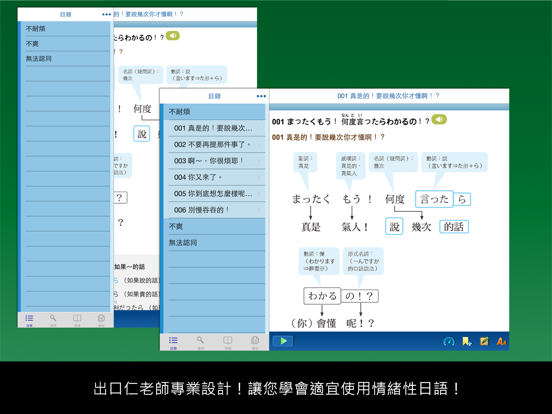Open lesson 004 你又來了

(214, 177)
